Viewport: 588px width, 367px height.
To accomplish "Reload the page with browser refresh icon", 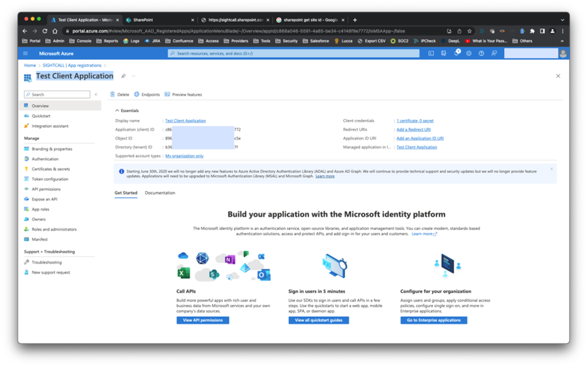I will pyautogui.click(x=44, y=31).
